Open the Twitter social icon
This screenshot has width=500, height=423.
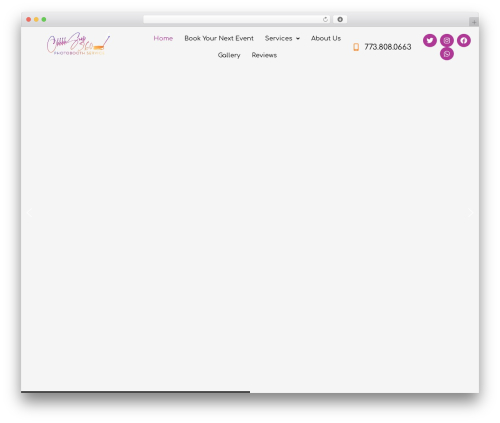[x=430, y=40]
